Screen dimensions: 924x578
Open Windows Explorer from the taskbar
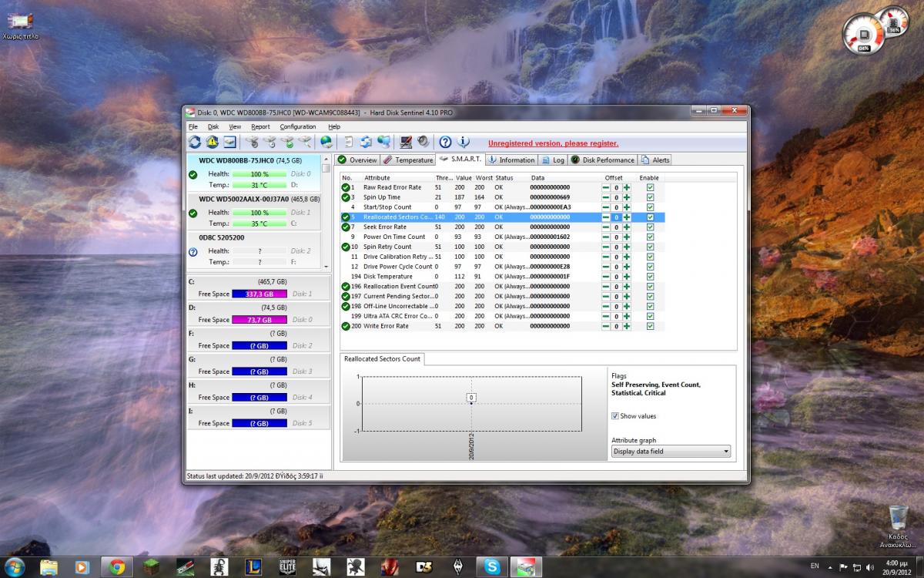point(49,567)
